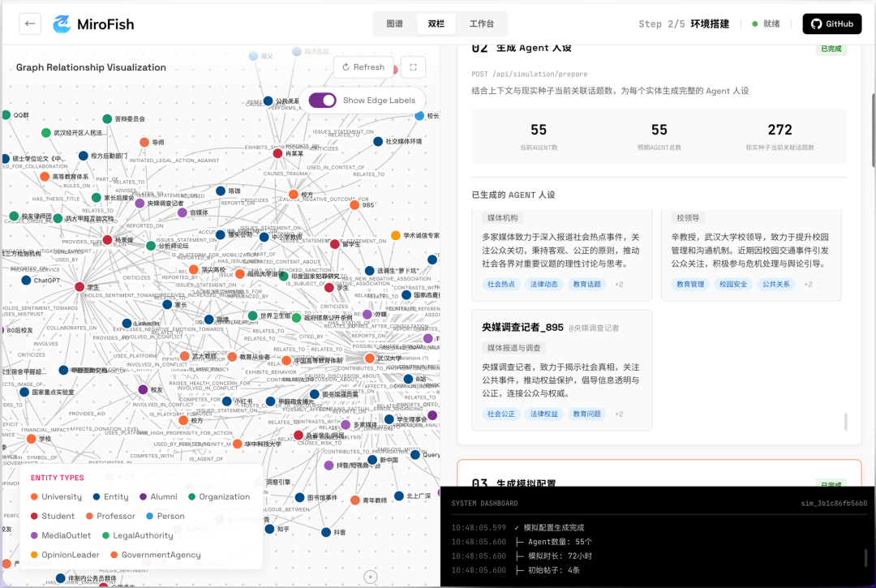876x588 pixels.
Task: Click the 央媒调查记者 media node
Action: click(140, 204)
